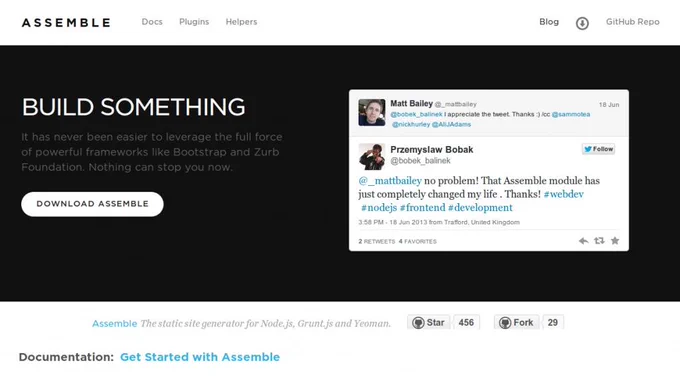Click the retweet icon in tweet

[599, 241]
